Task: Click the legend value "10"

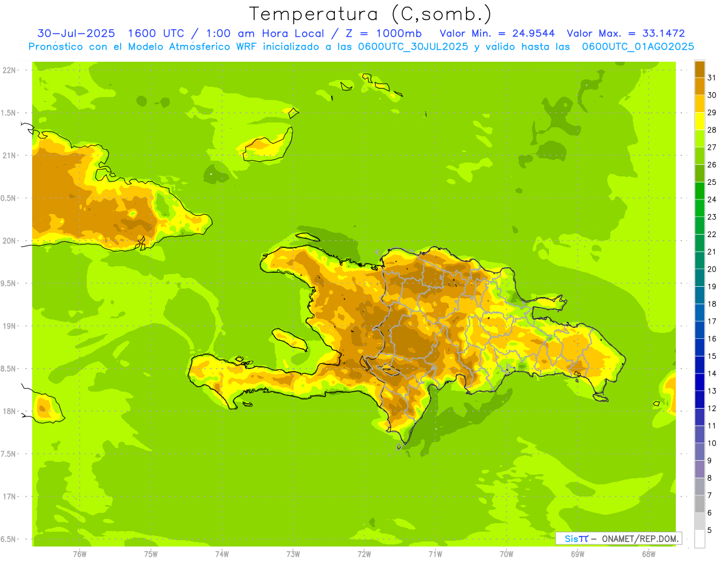Action: (712, 443)
